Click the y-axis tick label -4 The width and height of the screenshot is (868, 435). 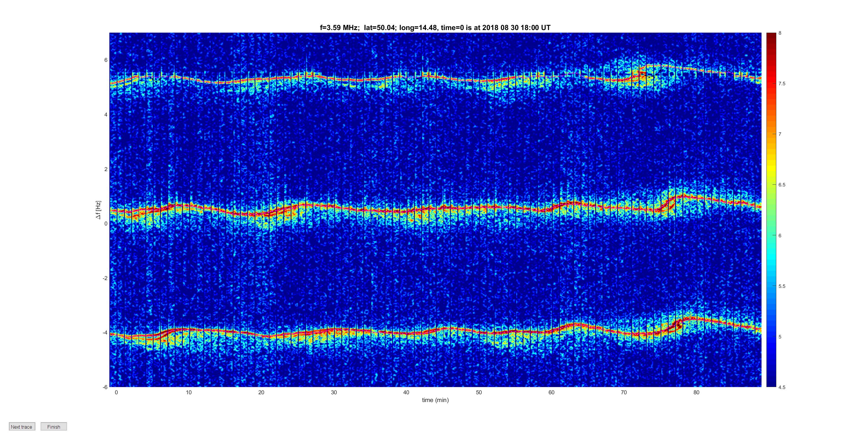click(105, 333)
